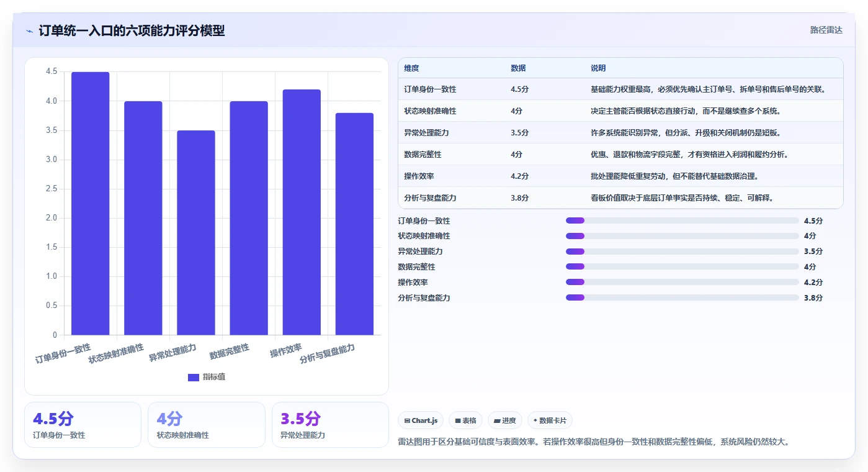The width and height of the screenshot is (868, 472).
Task: Select the 3.5分 异常处理能力 data card
Action: click(x=330, y=425)
